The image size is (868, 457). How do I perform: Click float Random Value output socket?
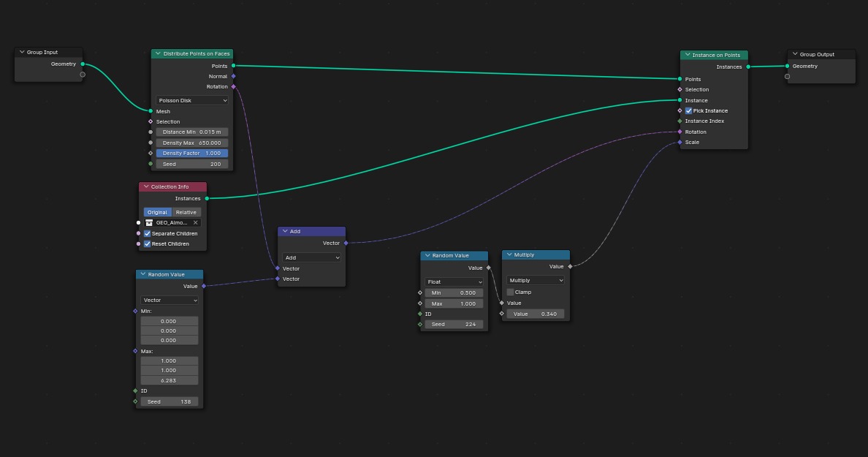(x=488, y=268)
